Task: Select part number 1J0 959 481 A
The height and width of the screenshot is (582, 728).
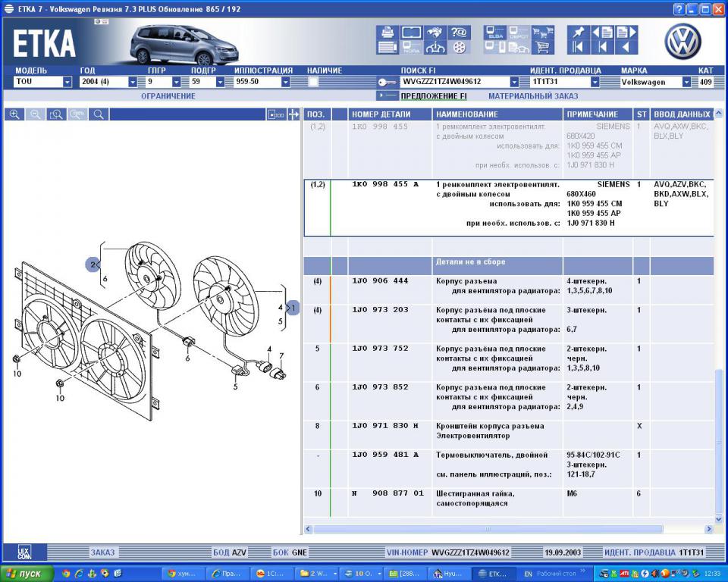Action: pyautogui.click(x=385, y=455)
